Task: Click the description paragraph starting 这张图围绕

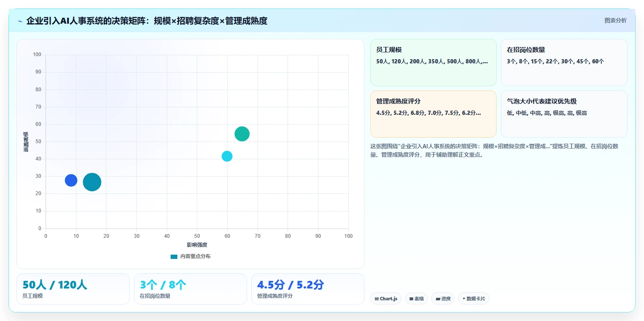Action: 495,150
